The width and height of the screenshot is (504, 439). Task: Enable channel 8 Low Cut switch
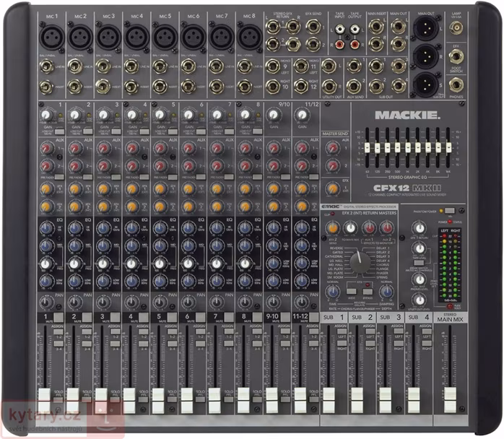pyautogui.click(x=258, y=131)
